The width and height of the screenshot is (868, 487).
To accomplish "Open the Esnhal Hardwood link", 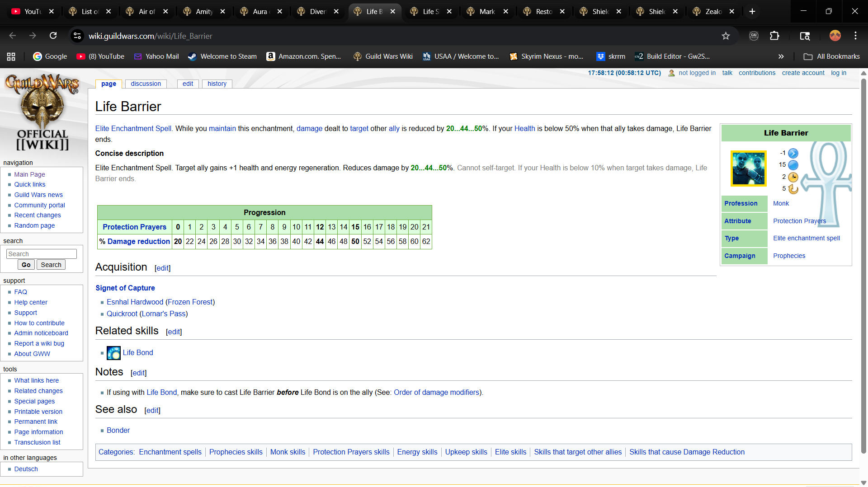I will tap(135, 302).
